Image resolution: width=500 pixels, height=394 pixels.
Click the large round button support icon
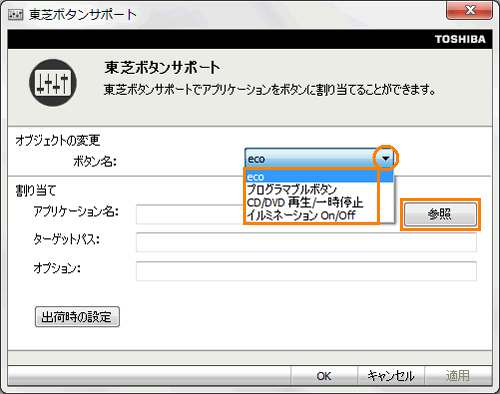tap(53, 83)
